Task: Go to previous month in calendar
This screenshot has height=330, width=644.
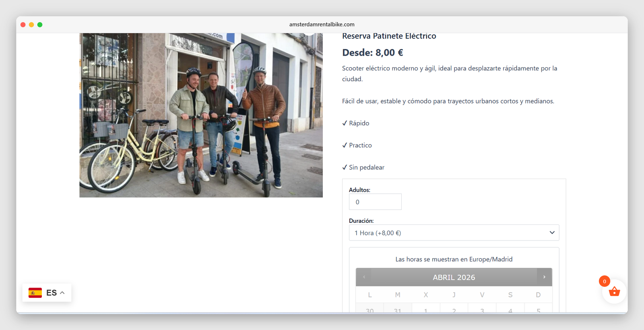Action: 364,277
